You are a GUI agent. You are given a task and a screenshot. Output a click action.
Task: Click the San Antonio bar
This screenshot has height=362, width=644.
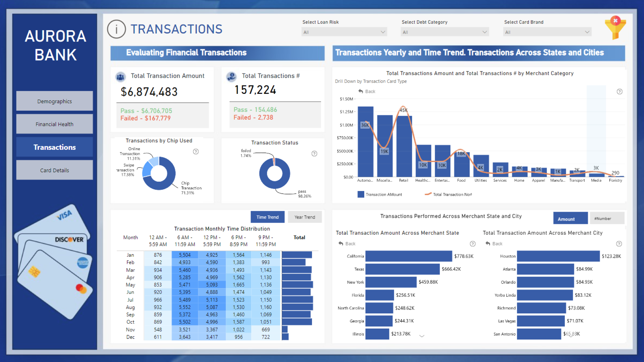[539, 334]
